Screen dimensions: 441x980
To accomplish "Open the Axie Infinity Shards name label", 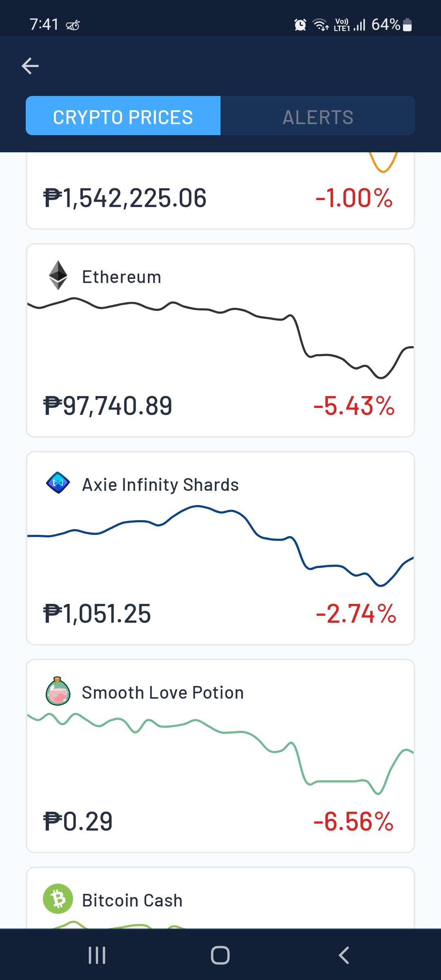I will 160,485.
